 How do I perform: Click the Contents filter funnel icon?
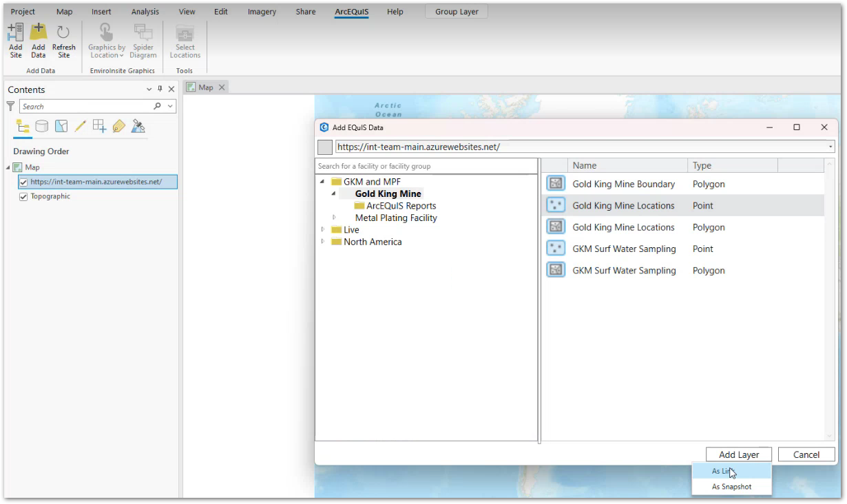click(x=10, y=106)
